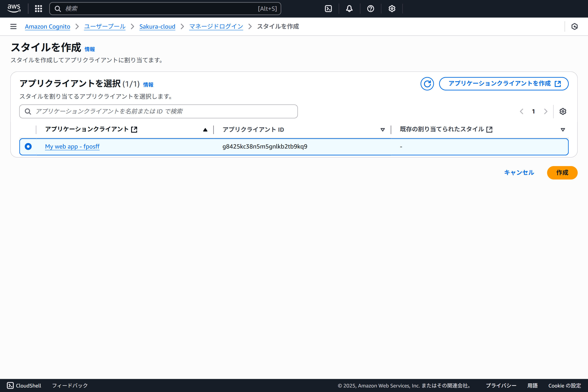Sort by アプリケーションクライアント column arrow
This screenshot has height=392, width=588.
205,130
